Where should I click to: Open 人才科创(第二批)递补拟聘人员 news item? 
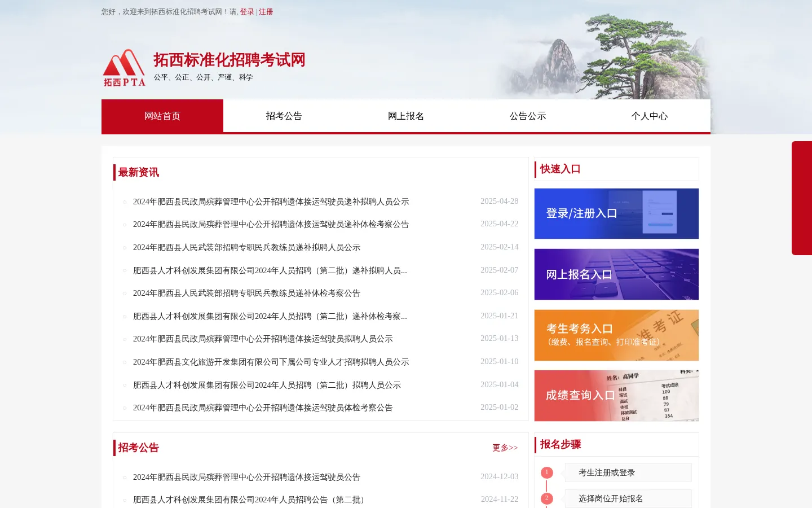(270, 270)
